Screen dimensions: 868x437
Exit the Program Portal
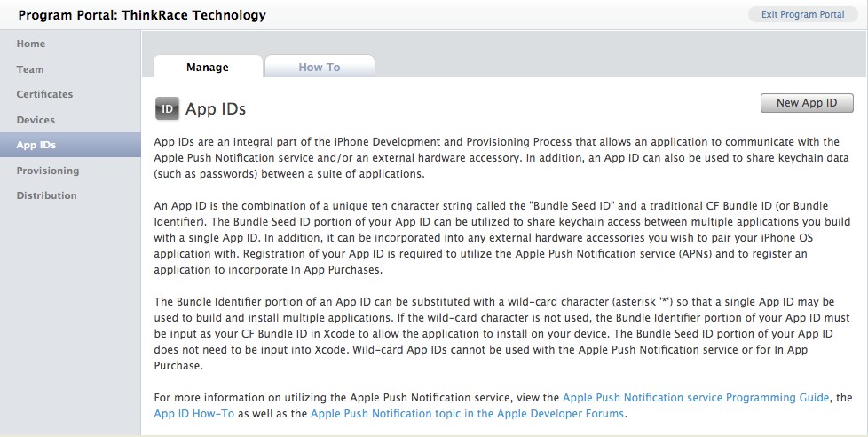click(x=802, y=14)
